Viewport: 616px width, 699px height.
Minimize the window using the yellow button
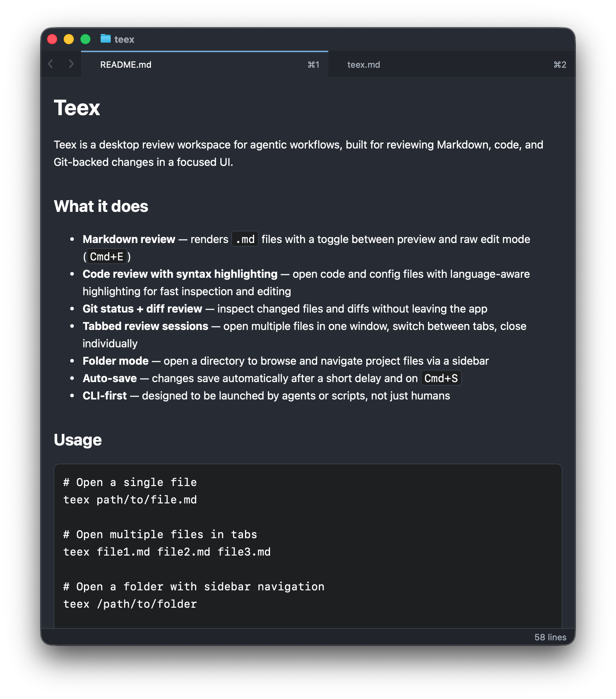click(x=69, y=39)
